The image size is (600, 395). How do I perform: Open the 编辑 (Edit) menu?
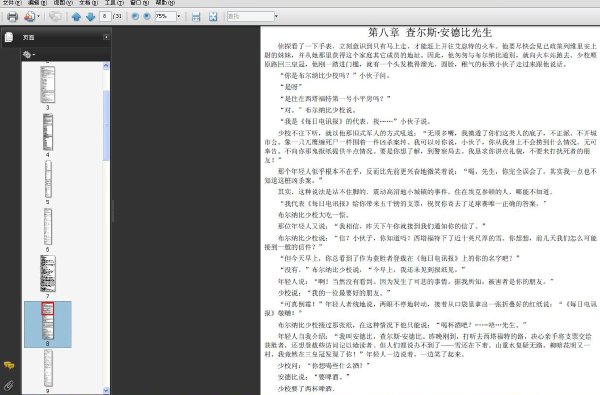[x=37, y=3]
